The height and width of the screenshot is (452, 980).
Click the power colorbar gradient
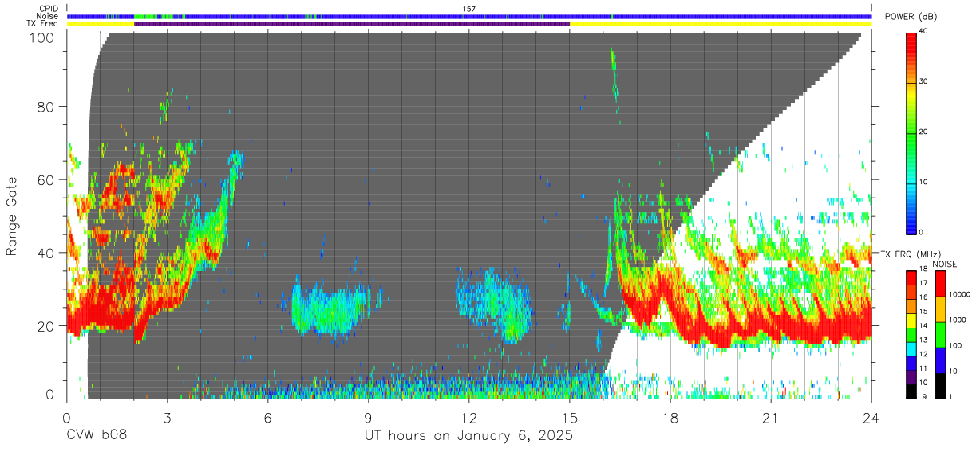pos(911,132)
